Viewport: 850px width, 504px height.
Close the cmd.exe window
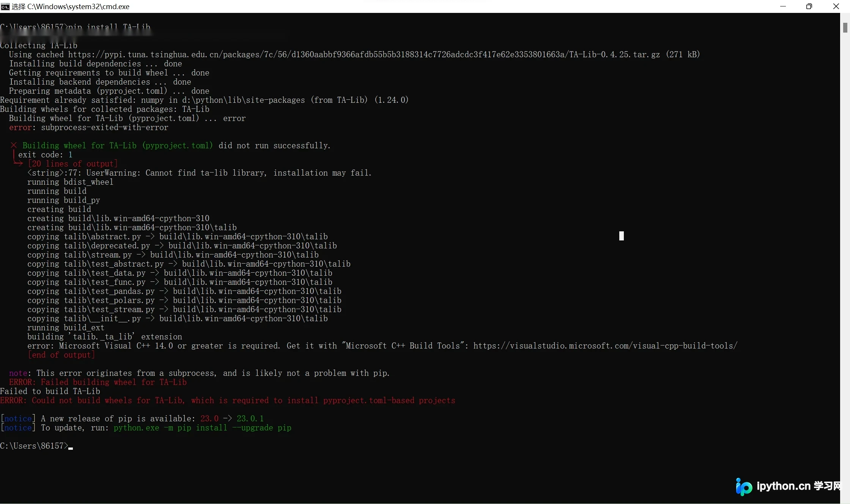point(836,6)
